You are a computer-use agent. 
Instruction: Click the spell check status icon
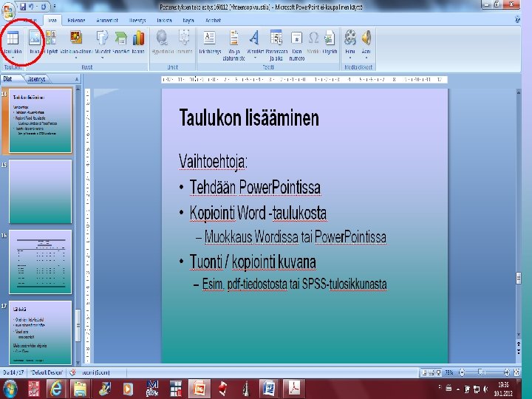click(x=72, y=372)
